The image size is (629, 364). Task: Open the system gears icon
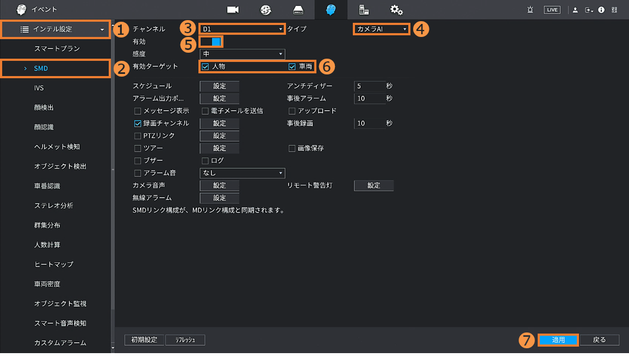tap(396, 10)
